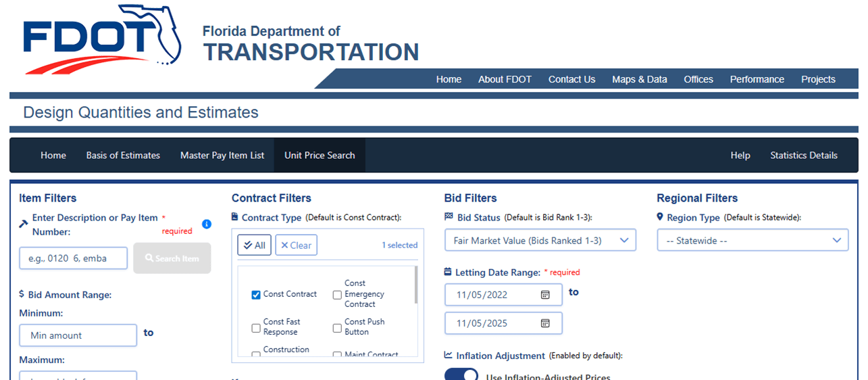This screenshot has height=380, width=868.
Task: Click the wrench icon beside Enter Description label
Action: [x=24, y=222]
